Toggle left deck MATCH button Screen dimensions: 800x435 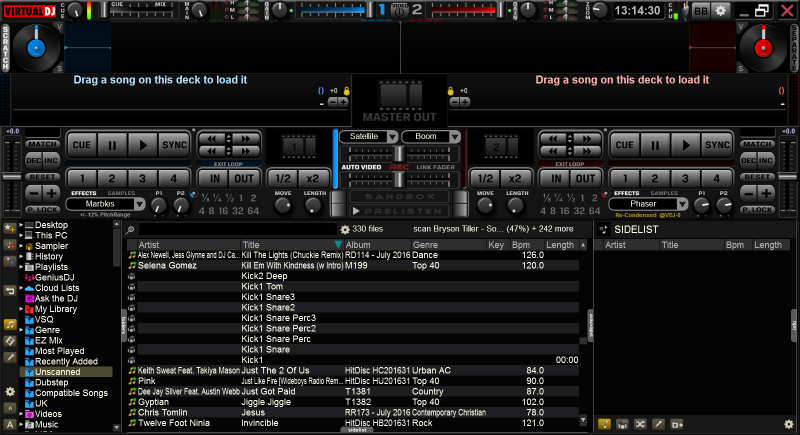(x=43, y=144)
